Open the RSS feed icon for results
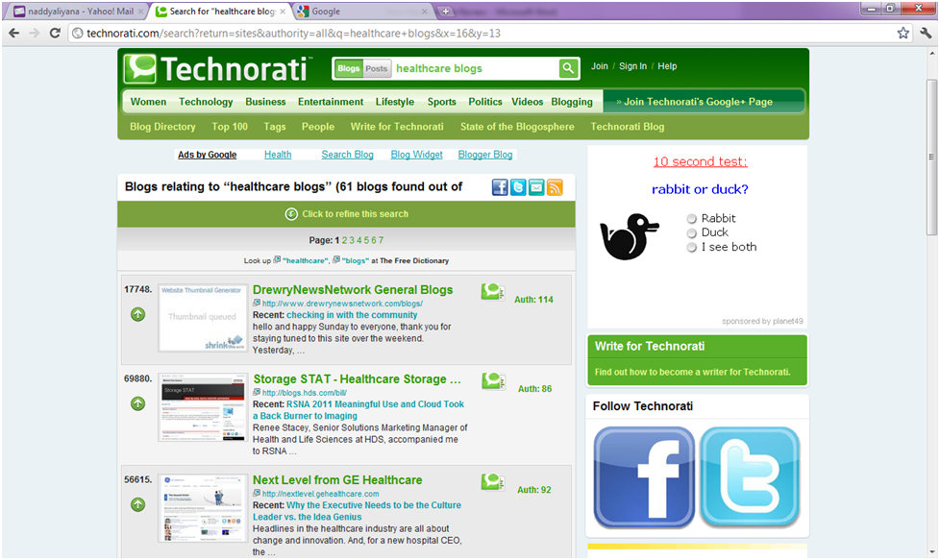 (x=555, y=187)
